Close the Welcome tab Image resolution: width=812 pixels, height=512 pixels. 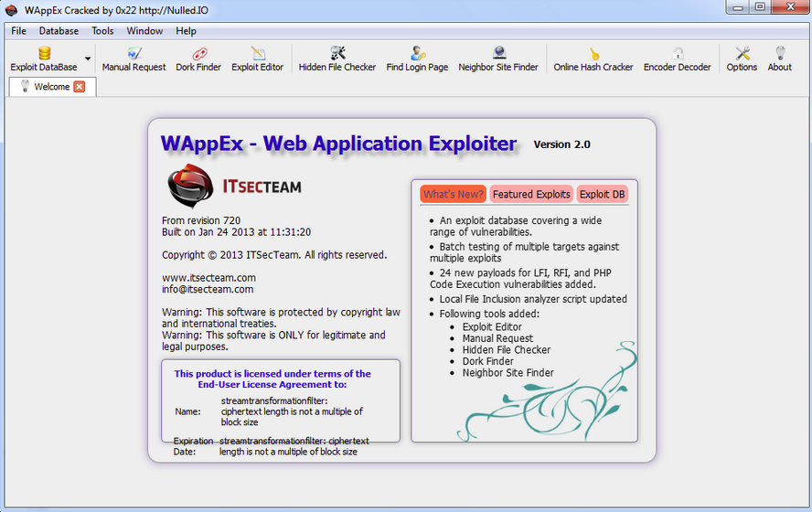click(80, 87)
